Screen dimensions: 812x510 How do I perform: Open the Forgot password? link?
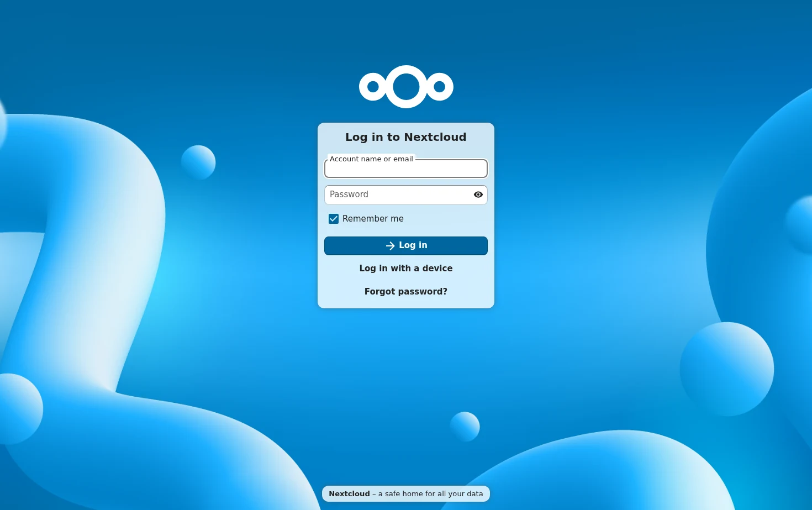pyautogui.click(x=406, y=292)
